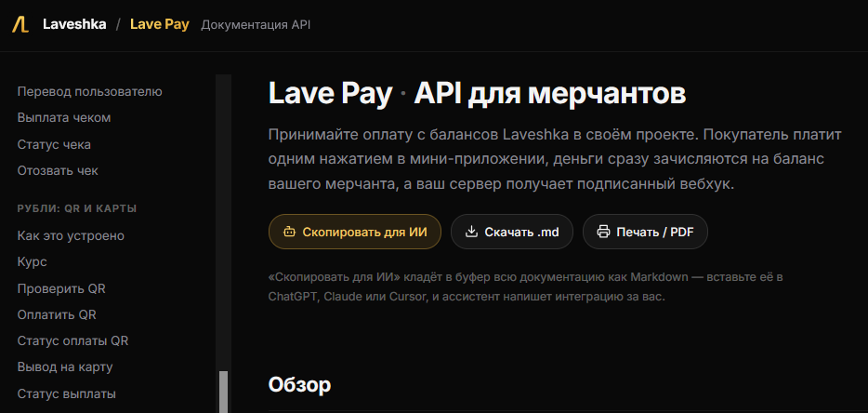Image resolution: width=868 pixels, height=413 pixels.
Task: Click the Lave Pay · API для мерчантов heading
Action: pos(477,93)
